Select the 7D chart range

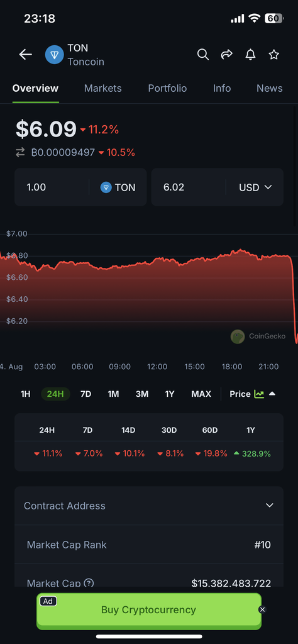(86, 394)
